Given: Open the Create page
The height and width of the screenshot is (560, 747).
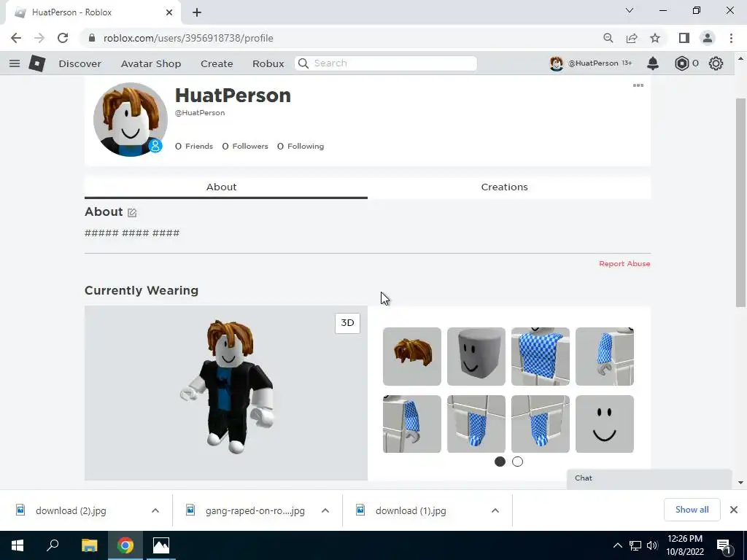Looking at the screenshot, I should pos(217,64).
